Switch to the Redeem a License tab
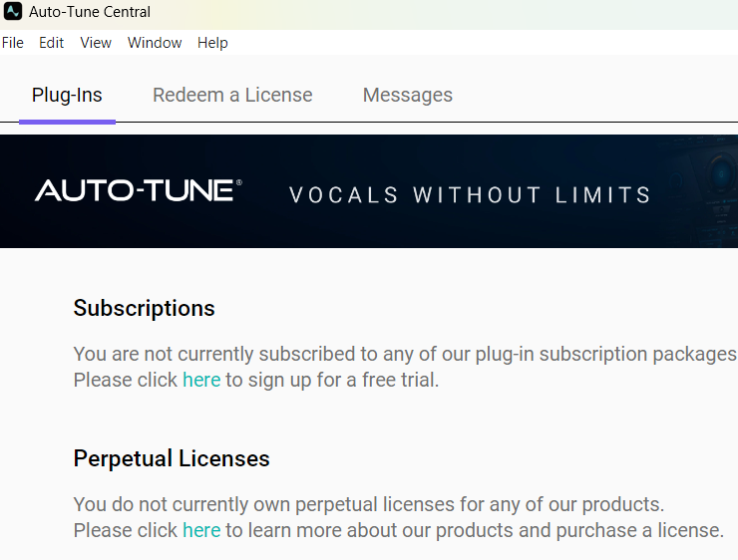 (x=232, y=96)
